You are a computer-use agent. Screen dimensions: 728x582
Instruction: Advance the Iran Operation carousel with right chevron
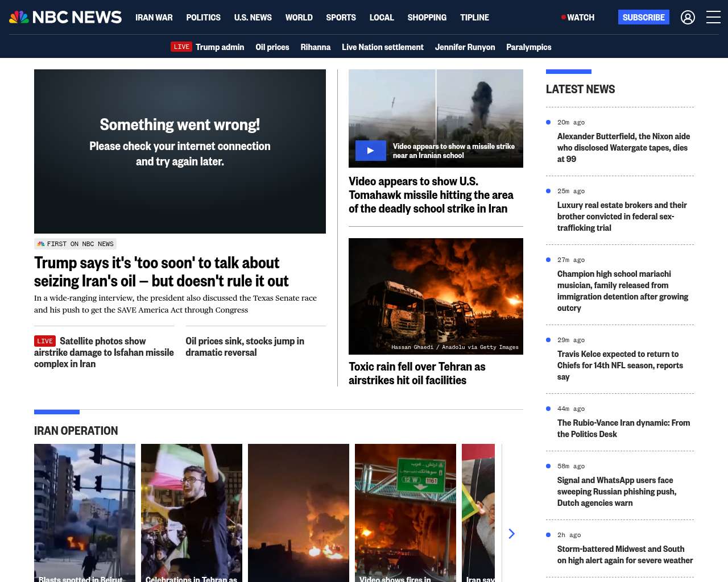pyautogui.click(x=511, y=533)
